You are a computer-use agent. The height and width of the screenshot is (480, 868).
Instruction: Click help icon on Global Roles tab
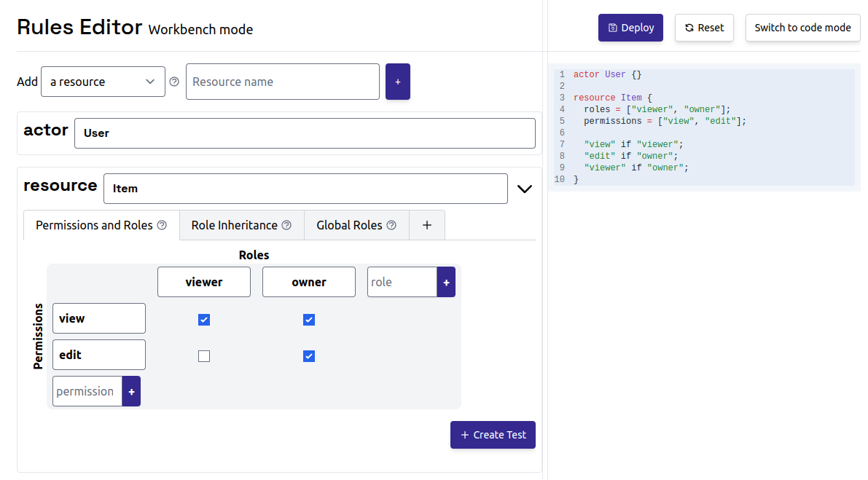(391, 225)
